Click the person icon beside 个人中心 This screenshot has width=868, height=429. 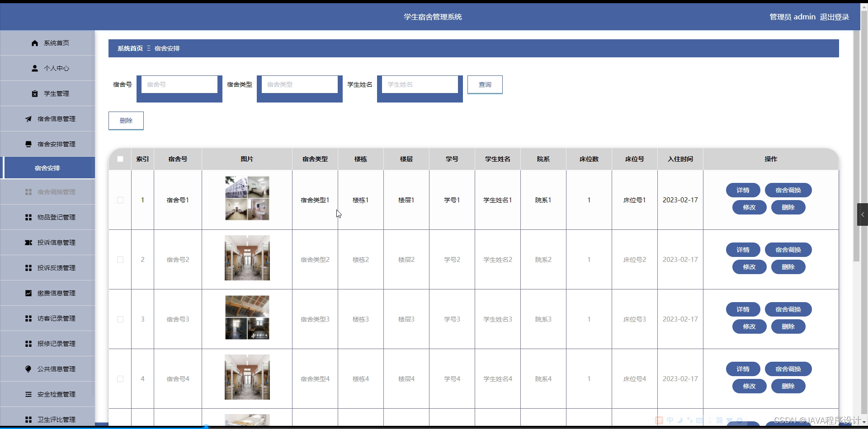coord(35,69)
